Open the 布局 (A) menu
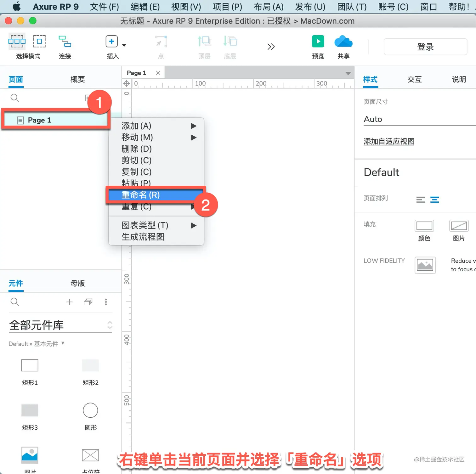Viewport: 476px width, 474px height. [269, 7]
